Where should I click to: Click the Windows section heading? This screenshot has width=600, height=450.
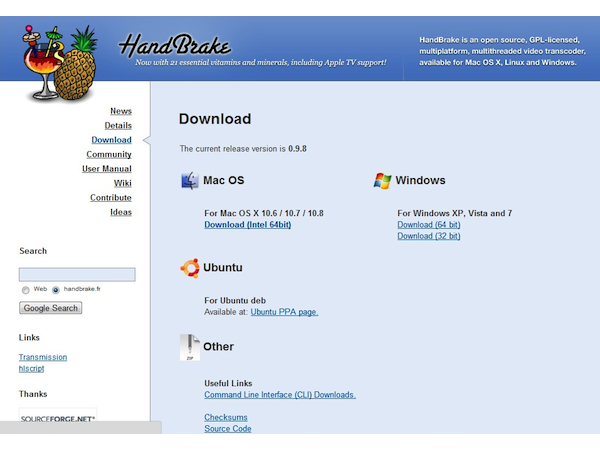coord(421,180)
